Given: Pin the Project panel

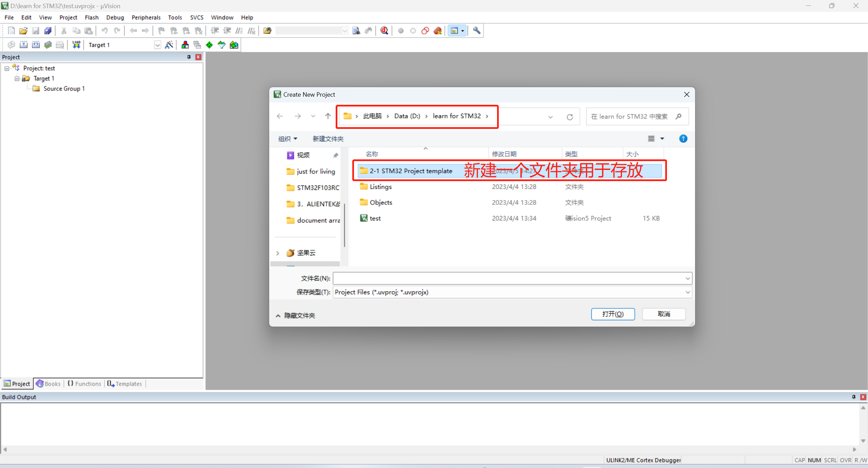Looking at the screenshot, I should tap(189, 57).
